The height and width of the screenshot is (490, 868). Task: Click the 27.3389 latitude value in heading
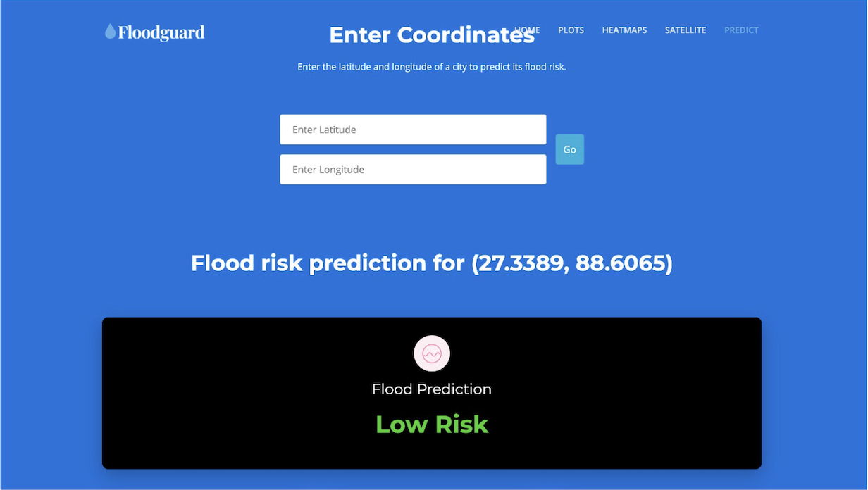click(x=520, y=263)
